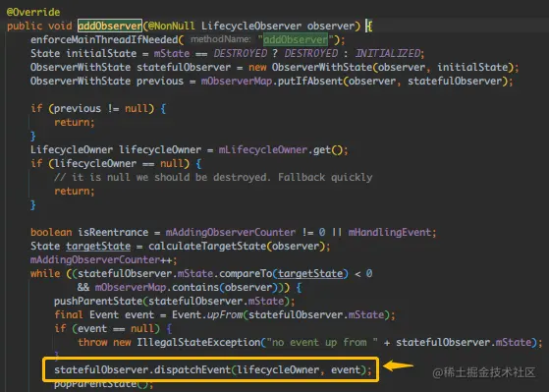Click the @Override annotation
This screenshot has width=549, height=392.
pyautogui.click(x=33, y=12)
